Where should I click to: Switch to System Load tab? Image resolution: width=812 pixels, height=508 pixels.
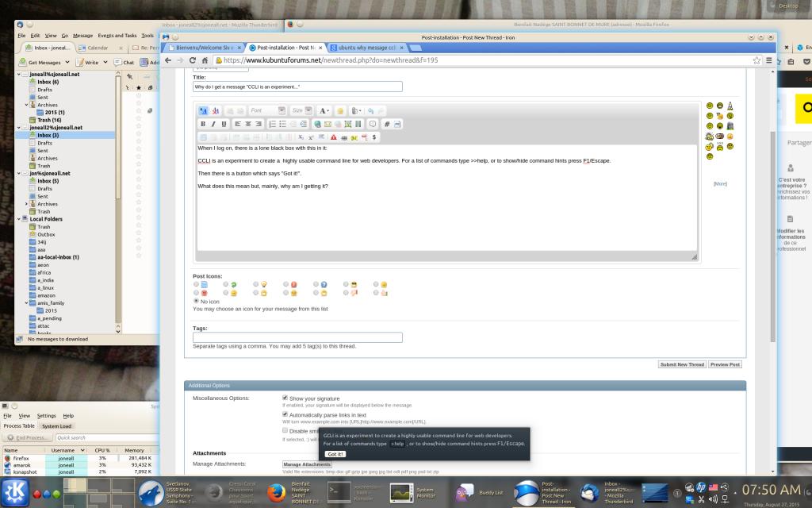58,426
